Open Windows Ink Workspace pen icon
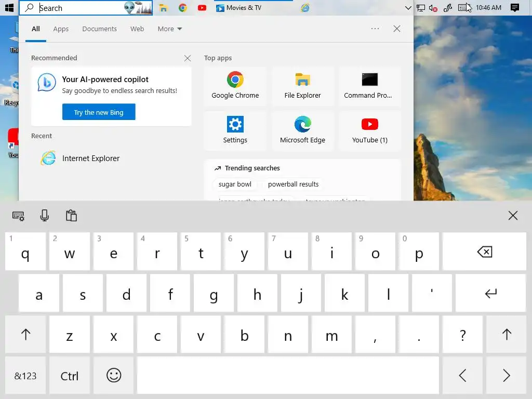This screenshot has width=532, height=399. point(448,8)
